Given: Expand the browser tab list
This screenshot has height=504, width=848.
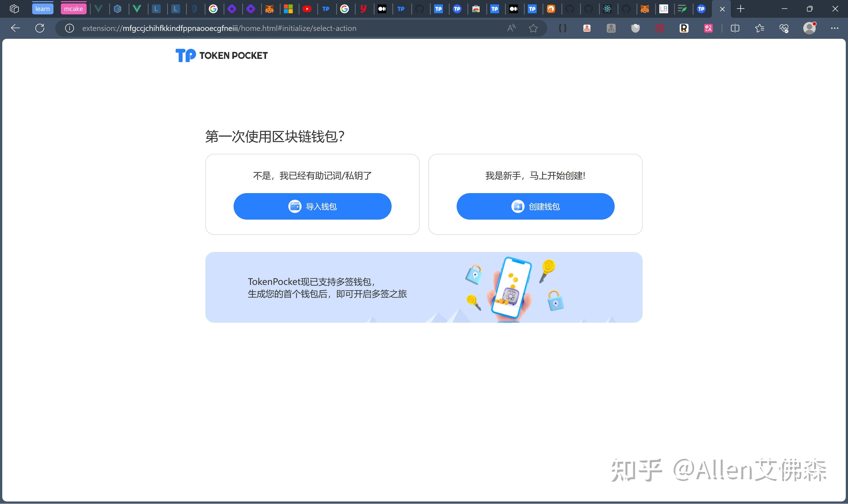Looking at the screenshot, I should pyautogui.click(x=14, y=8).
